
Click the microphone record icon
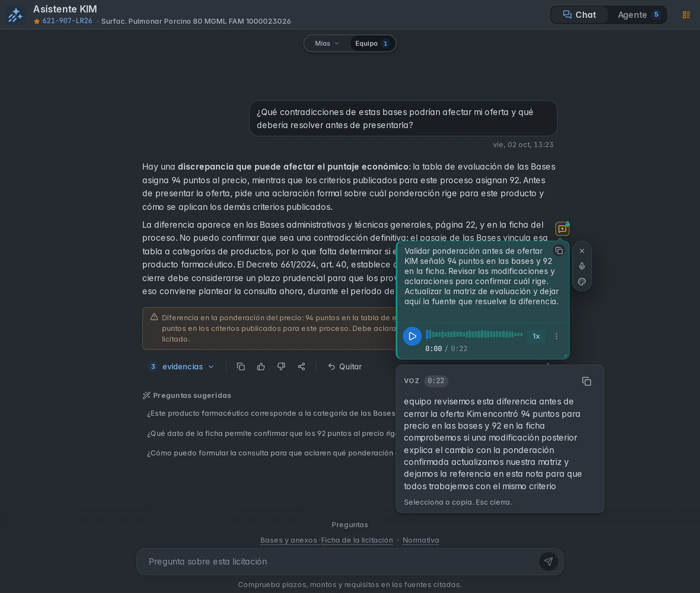coord(582,266)
